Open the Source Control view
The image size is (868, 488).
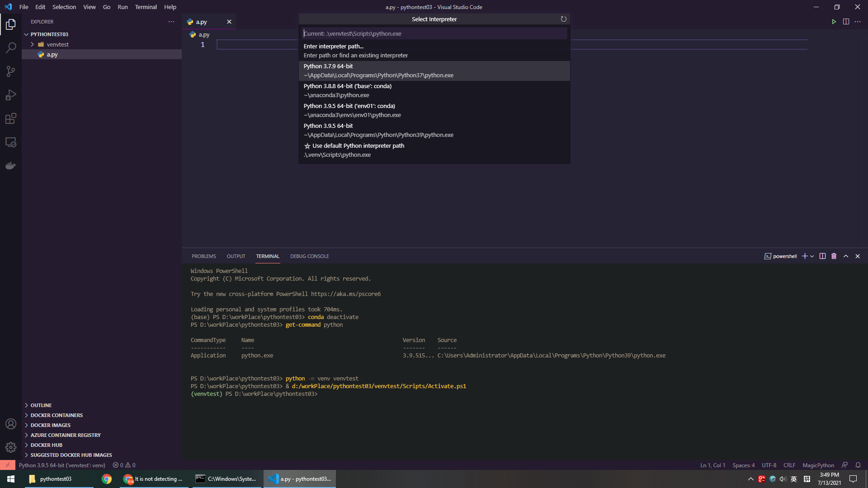(x=10, y=71)
